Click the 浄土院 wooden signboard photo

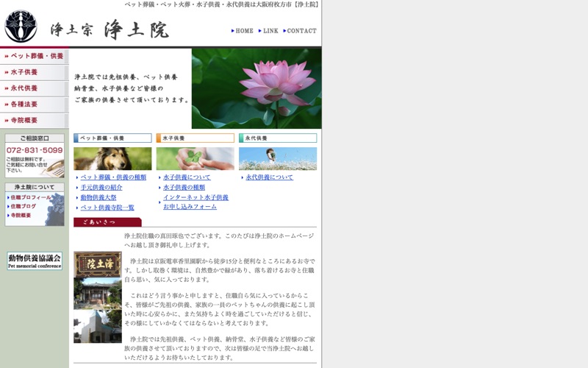[x=98, y=264]
